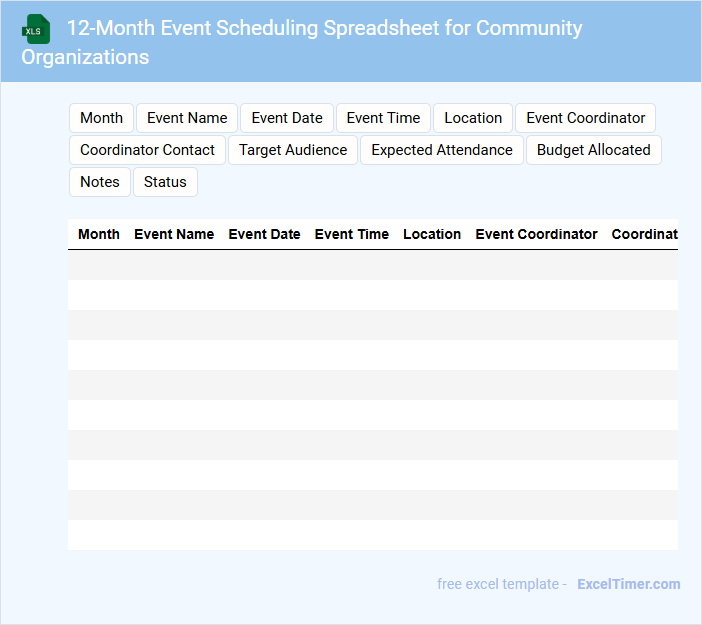
Task: Select the Event Coordinator tag
Action: pyautogui.click(x=586, y=118)
